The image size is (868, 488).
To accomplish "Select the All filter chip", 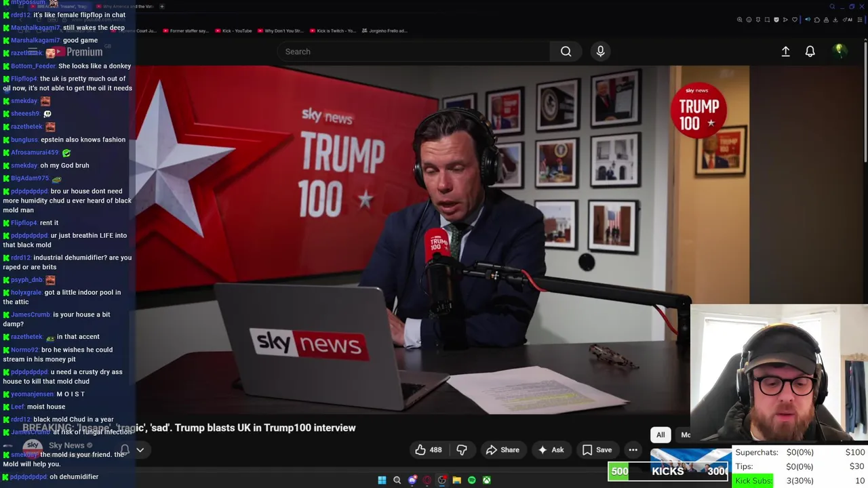I will point(660,435).
